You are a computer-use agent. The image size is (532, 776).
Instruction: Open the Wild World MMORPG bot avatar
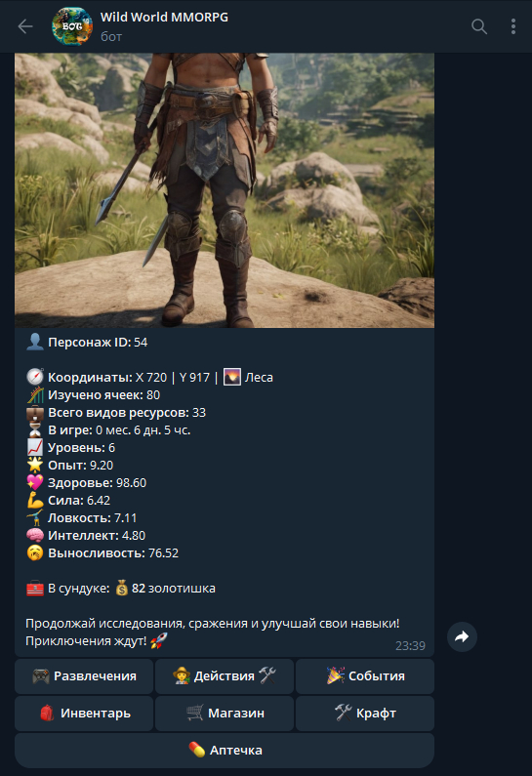click(72, 26)
